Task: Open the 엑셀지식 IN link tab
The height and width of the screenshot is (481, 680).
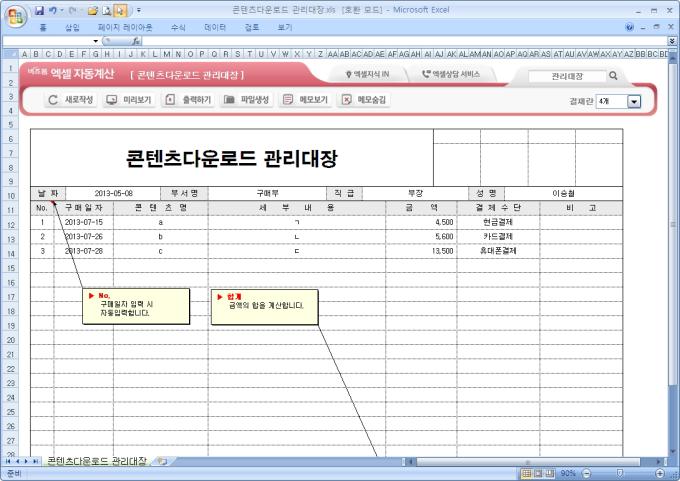Action: (x=367, y=75)
